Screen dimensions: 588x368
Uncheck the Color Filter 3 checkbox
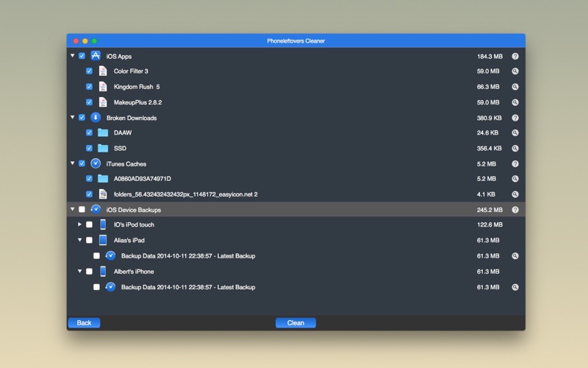click(89, 71)
